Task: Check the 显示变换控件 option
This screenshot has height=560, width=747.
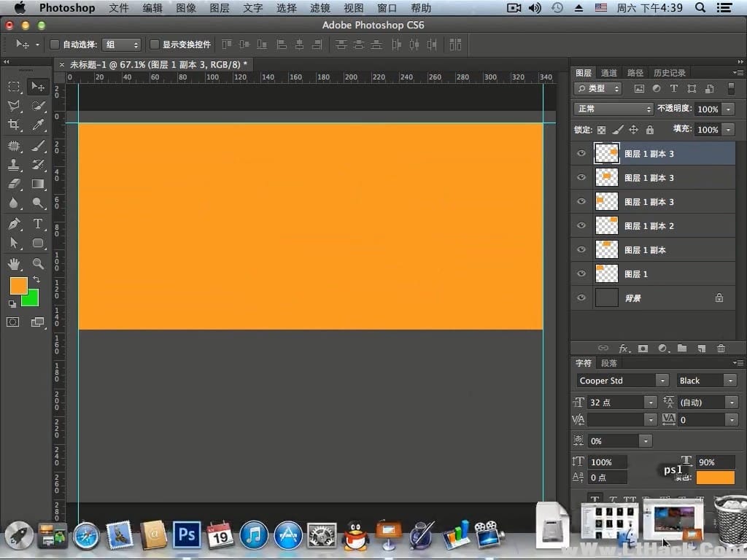Action: [155, 44]
